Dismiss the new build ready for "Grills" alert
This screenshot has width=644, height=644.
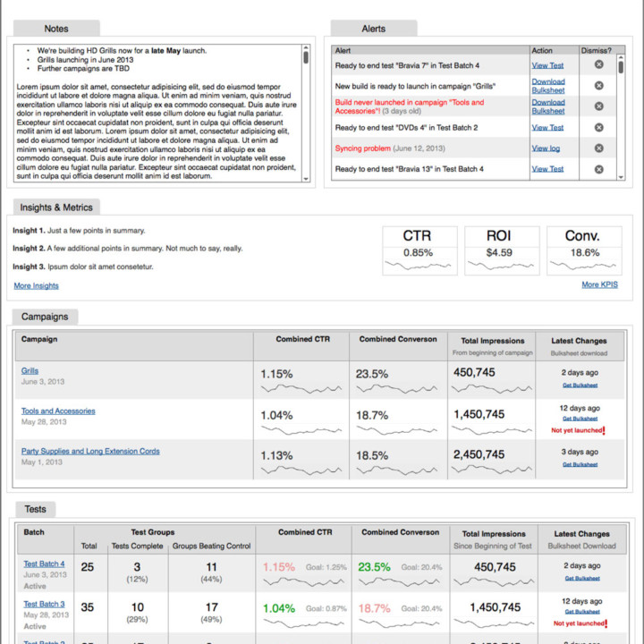[x=598, y=86]
